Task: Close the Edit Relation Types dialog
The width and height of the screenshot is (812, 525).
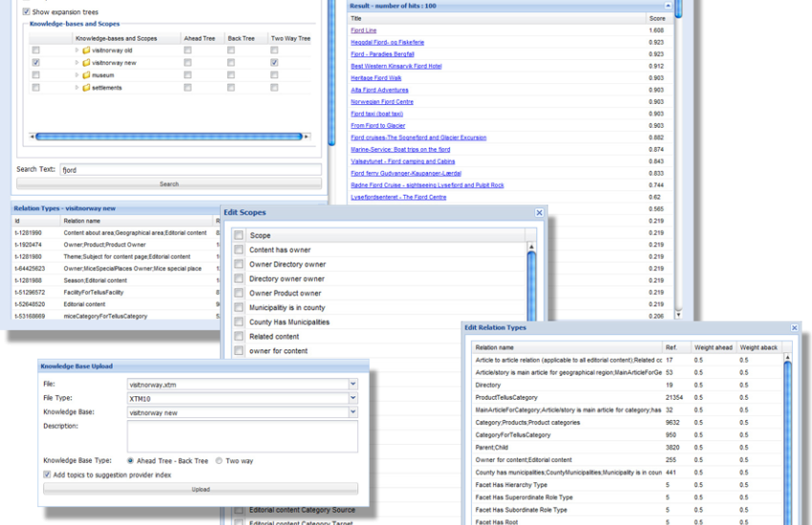Action: tap(794, 327)
